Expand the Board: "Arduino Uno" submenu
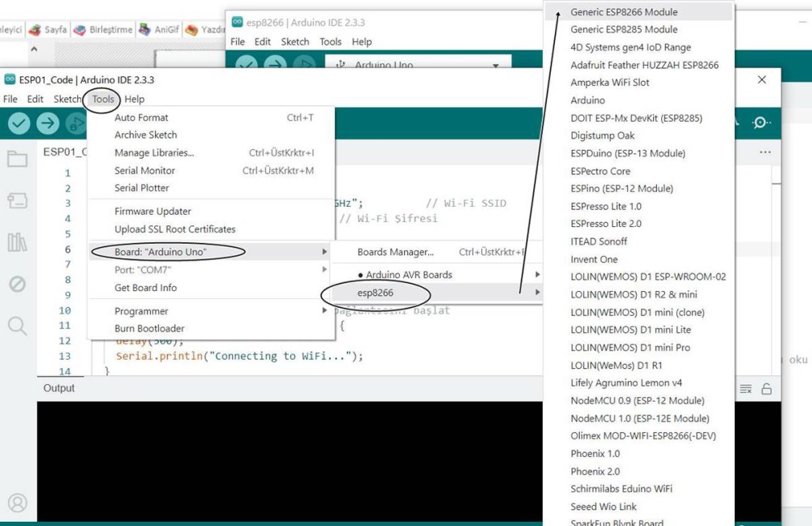Viewport: 812px width, 526px height. tap(211, 252)
